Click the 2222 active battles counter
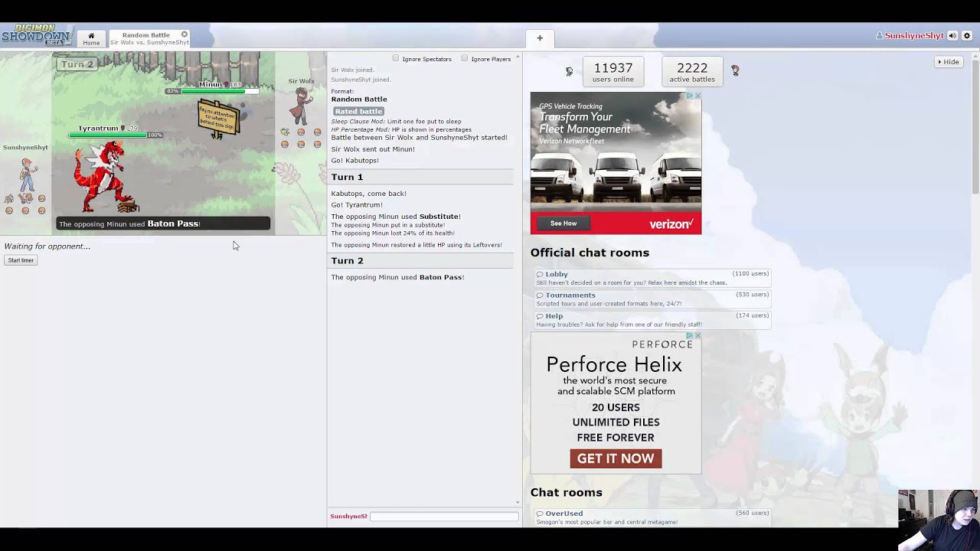The image size is (980, 551). pyautogui.click(x=692, y=71)
